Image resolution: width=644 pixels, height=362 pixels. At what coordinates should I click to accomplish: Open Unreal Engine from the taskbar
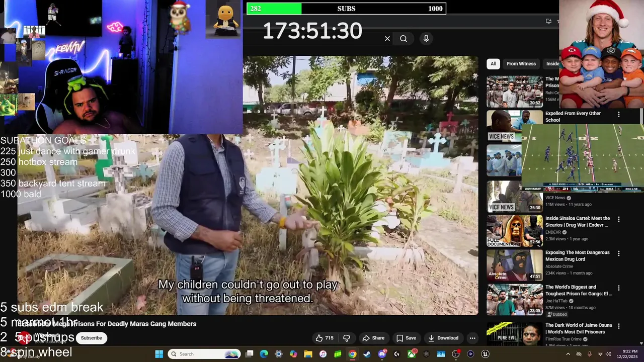485,354
